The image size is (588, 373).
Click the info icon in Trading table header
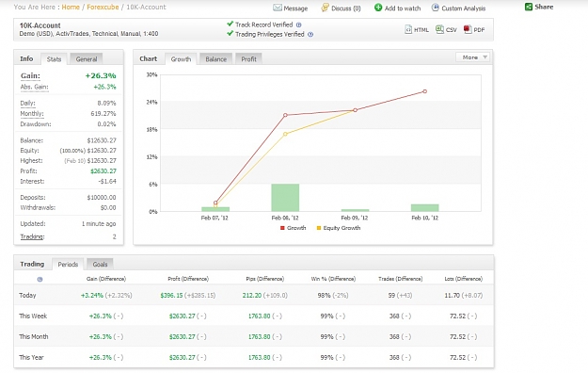[40, 279]
